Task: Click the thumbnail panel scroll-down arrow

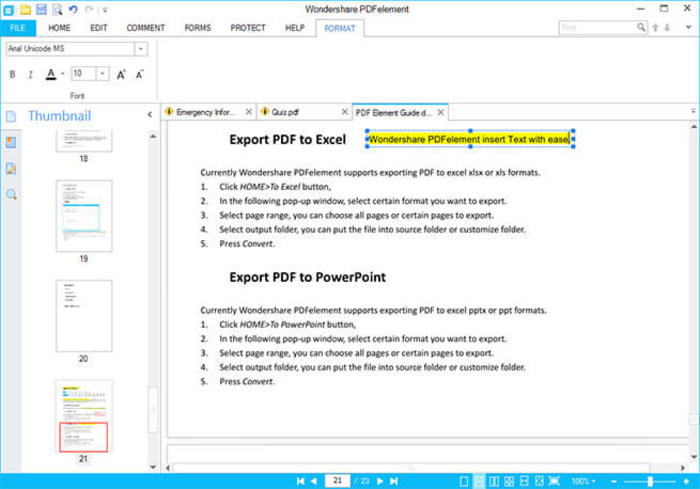Action: (x=153, y=467)
